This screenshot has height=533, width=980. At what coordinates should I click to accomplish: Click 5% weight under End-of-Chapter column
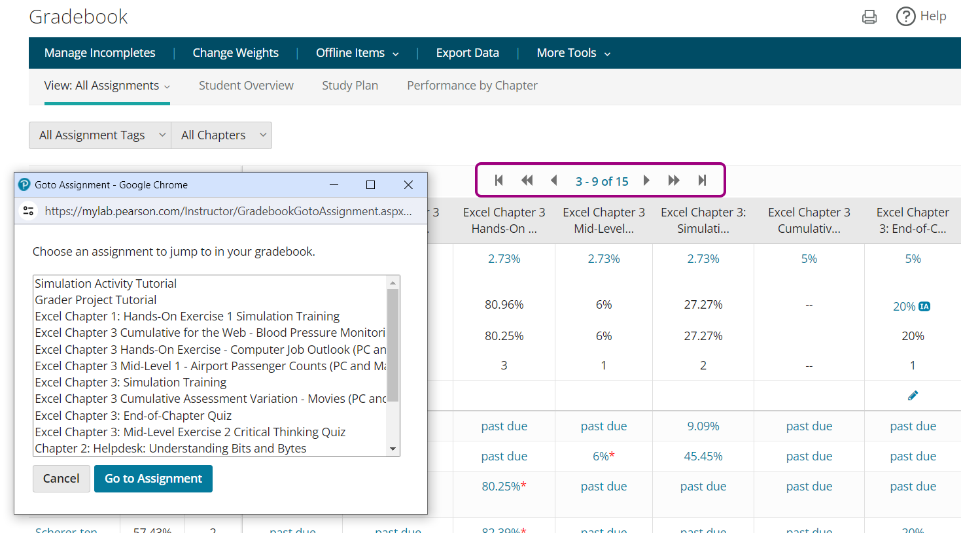(913, 259)
